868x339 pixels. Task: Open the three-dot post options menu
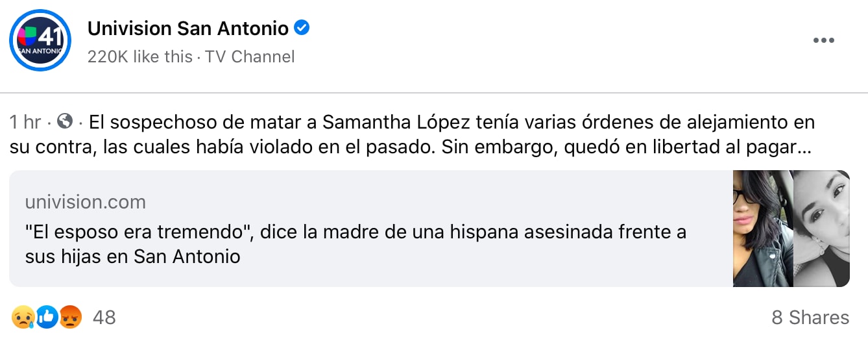[823, 40]
